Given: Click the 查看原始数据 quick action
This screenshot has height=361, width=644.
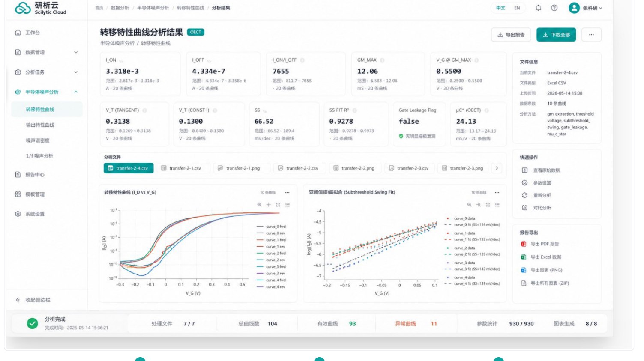Looking at the screenshot, I should [541, 170].
